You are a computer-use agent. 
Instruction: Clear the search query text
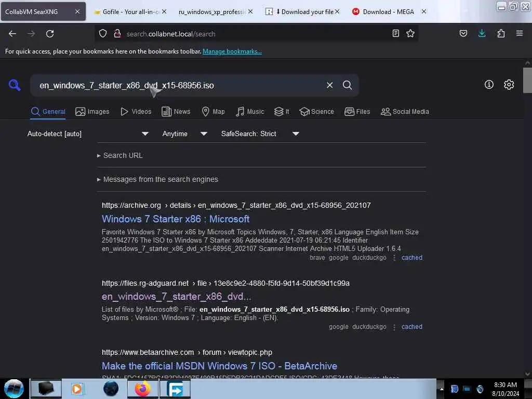329,85
